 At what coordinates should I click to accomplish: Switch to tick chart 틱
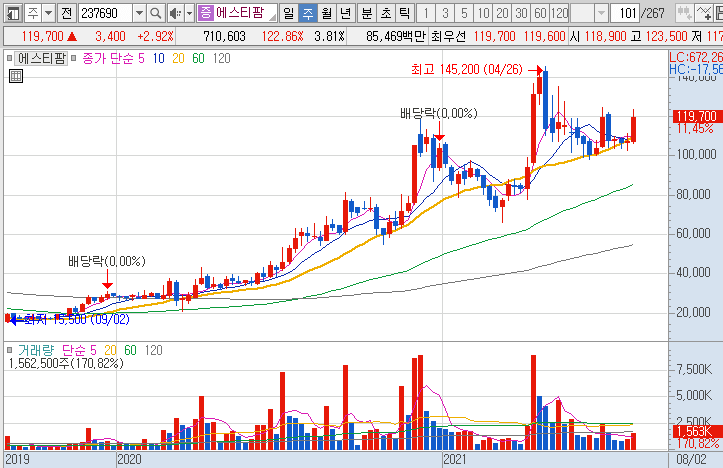click(404, 13)
